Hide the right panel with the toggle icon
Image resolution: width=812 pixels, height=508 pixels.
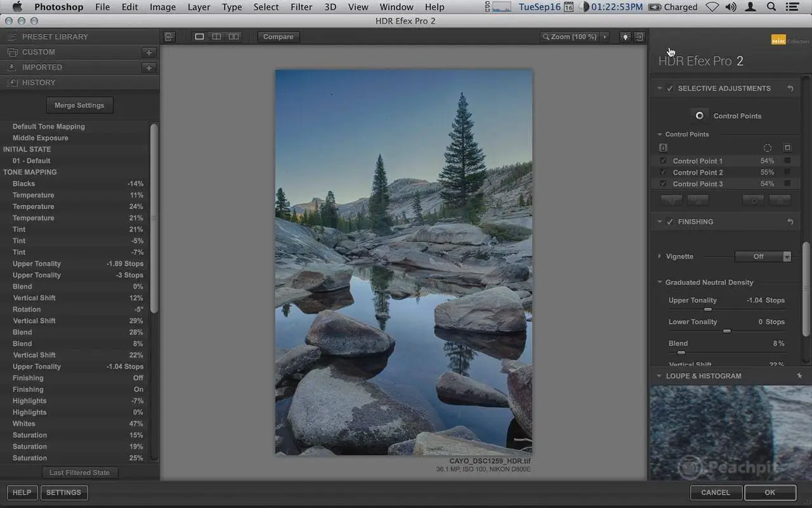pyautogui.click(x=639, y=37)
